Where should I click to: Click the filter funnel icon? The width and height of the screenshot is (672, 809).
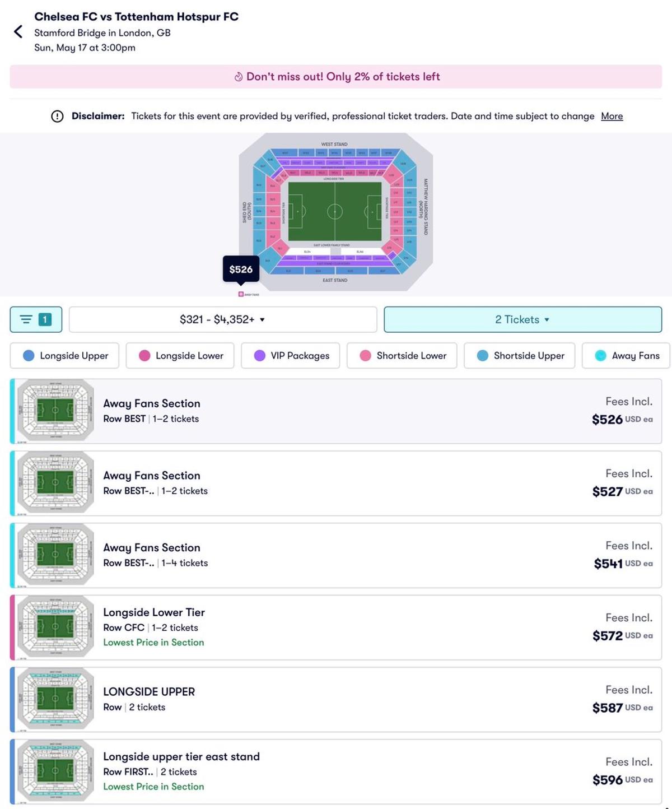pyautogui.click(x=26, y=319)
